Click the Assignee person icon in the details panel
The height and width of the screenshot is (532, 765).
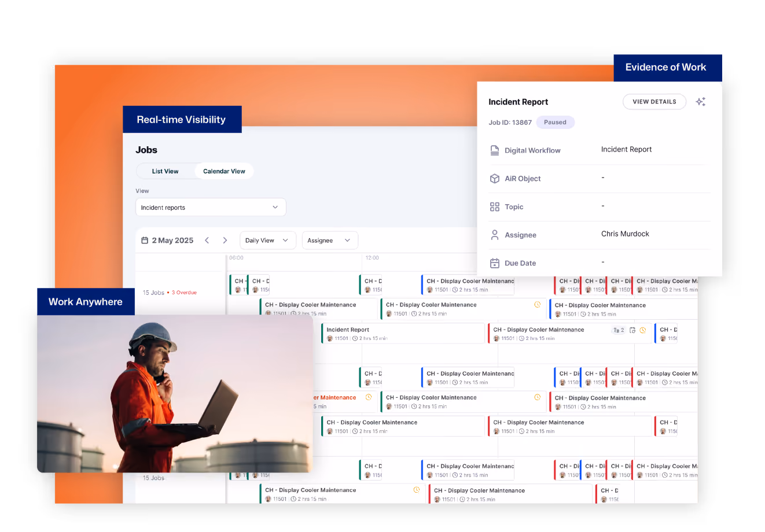point(495,235)
